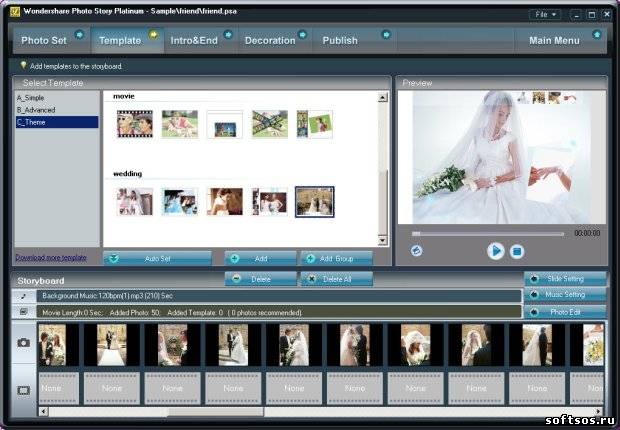Click the Add button

(x=260, y=259)
